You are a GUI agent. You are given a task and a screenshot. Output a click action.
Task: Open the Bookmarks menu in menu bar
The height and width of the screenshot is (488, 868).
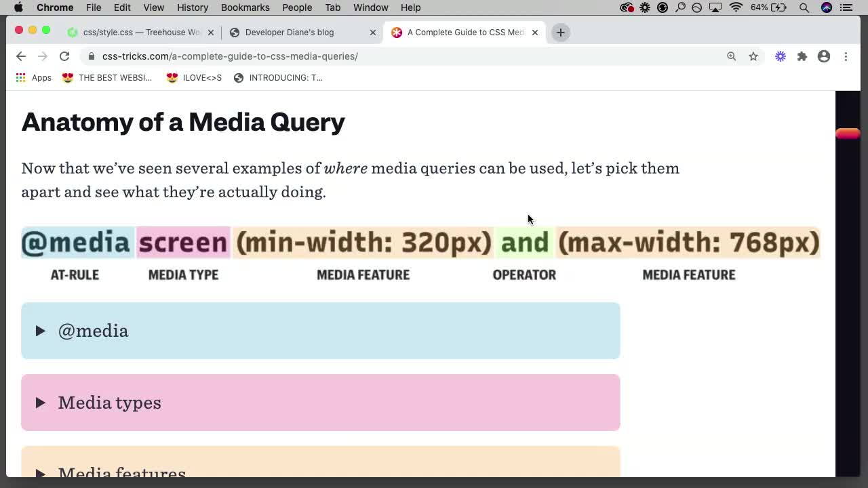point(245,7)
